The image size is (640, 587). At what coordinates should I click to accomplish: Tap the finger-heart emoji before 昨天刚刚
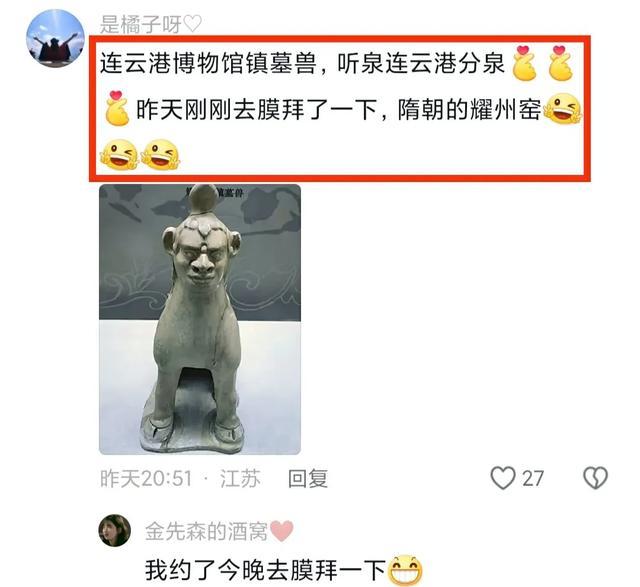coord(116,108)
